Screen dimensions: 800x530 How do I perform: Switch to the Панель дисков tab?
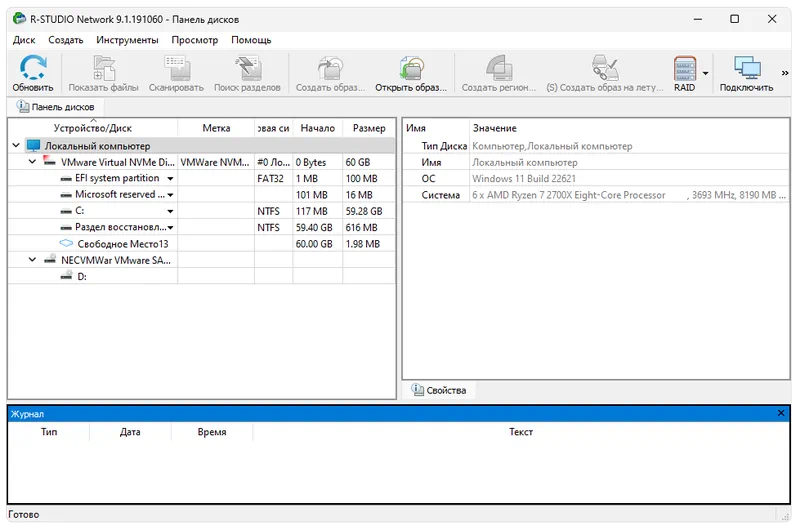(x=56, y=107)
